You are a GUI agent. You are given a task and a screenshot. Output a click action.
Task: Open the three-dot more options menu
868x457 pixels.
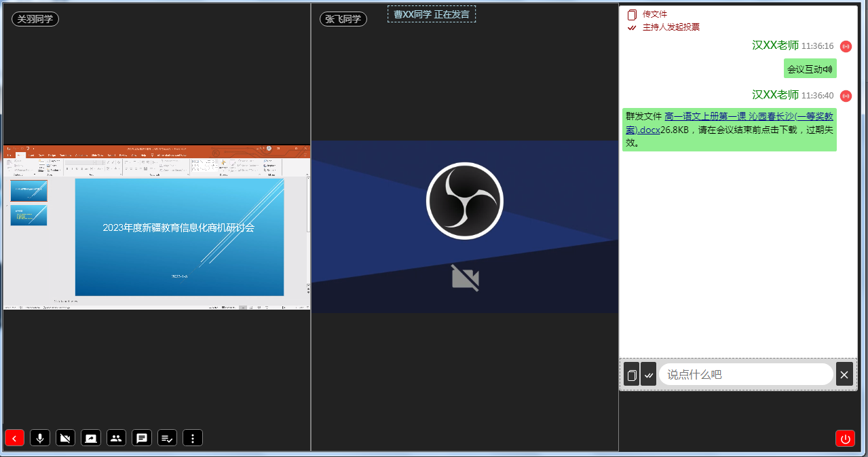point(193,438)
